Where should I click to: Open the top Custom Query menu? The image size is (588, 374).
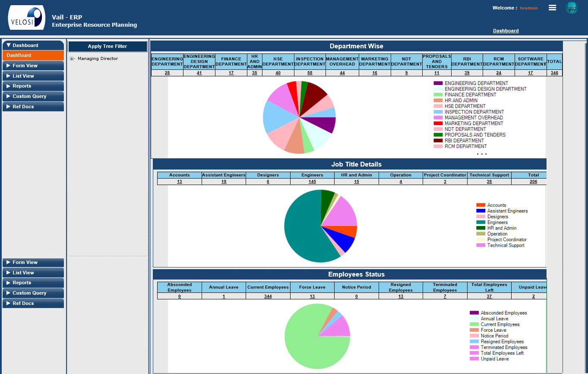pos(33,96)
